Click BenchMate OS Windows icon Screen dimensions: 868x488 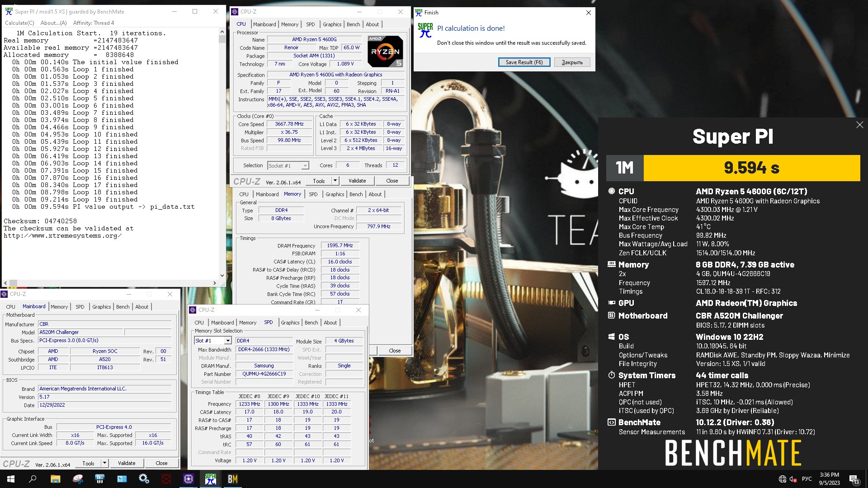(612, 337)
